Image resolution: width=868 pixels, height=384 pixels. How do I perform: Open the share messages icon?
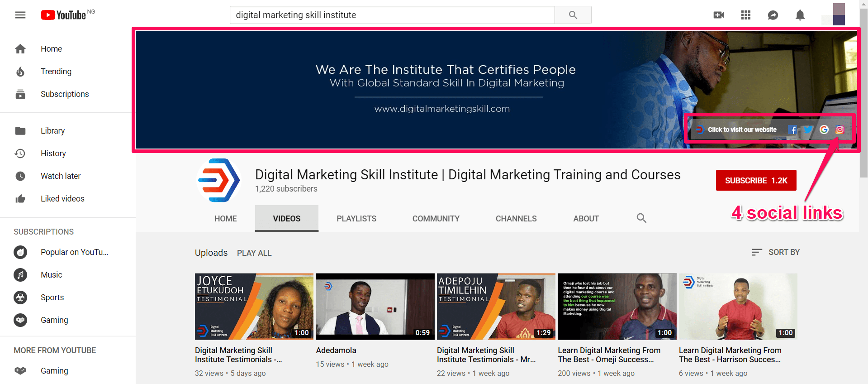click(773, 15)
